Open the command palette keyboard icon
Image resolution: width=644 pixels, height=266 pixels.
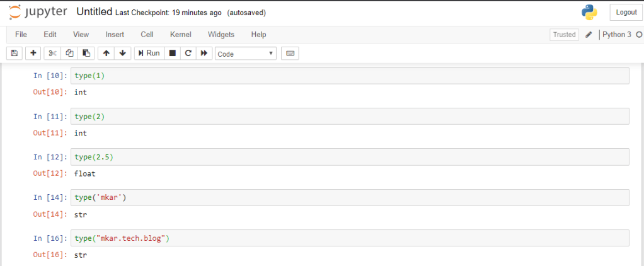coord(290,54)
